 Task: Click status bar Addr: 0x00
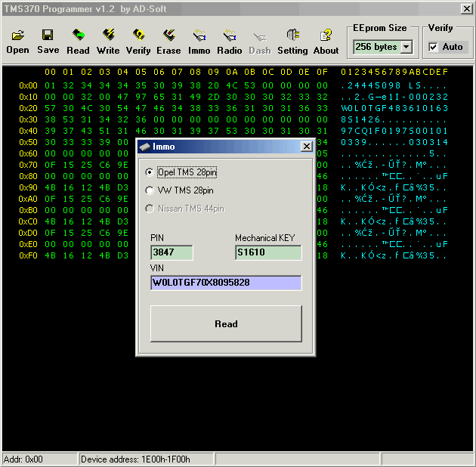[x=23, y=459]
